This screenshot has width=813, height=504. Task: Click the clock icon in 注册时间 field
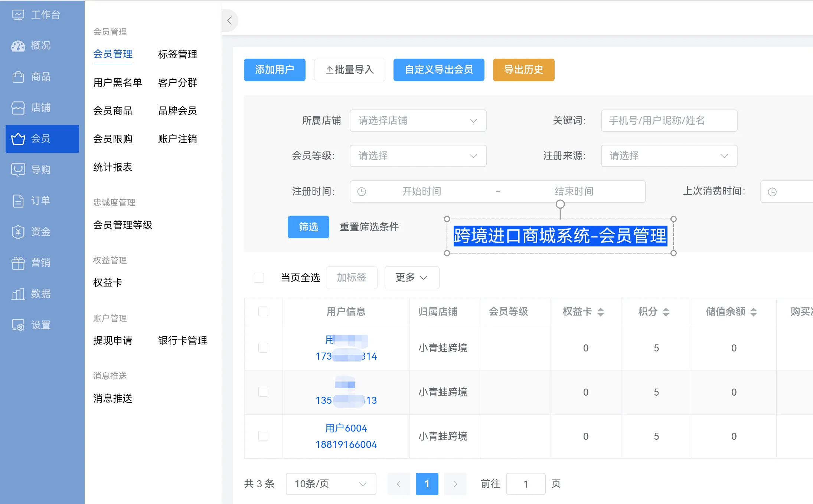(x=362, y=192)
